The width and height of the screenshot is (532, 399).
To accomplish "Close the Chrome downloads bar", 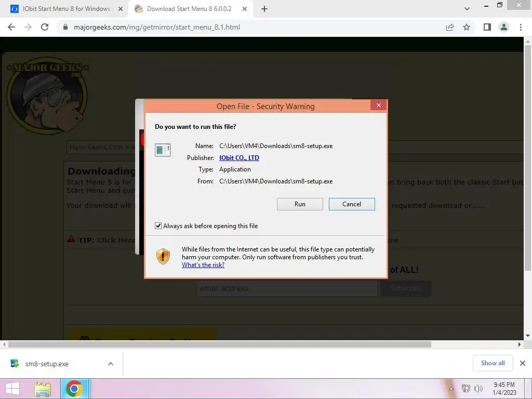I will click(523, 363).
